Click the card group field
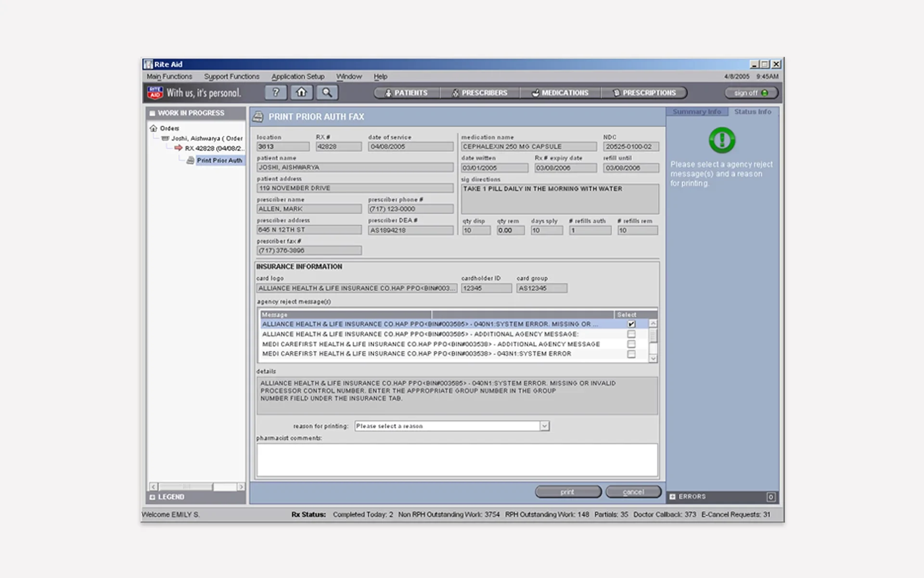This screenshot has width=924, height=578. coord(542,288)
